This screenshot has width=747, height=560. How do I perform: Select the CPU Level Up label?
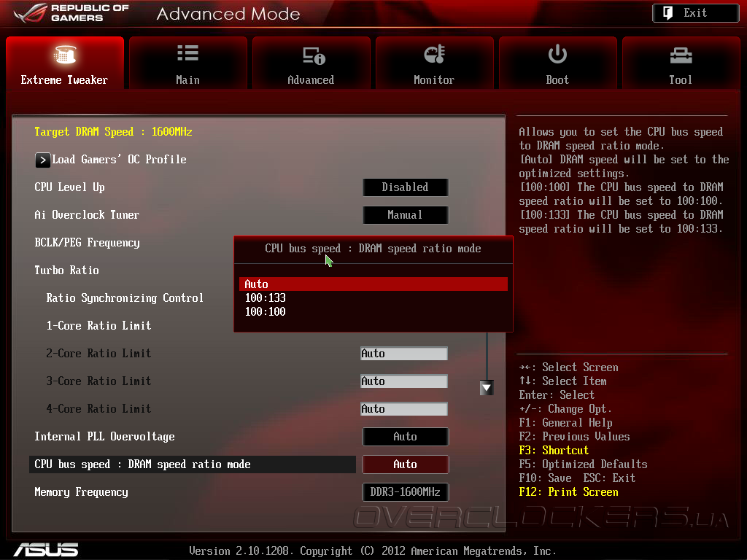click(69, 187)
